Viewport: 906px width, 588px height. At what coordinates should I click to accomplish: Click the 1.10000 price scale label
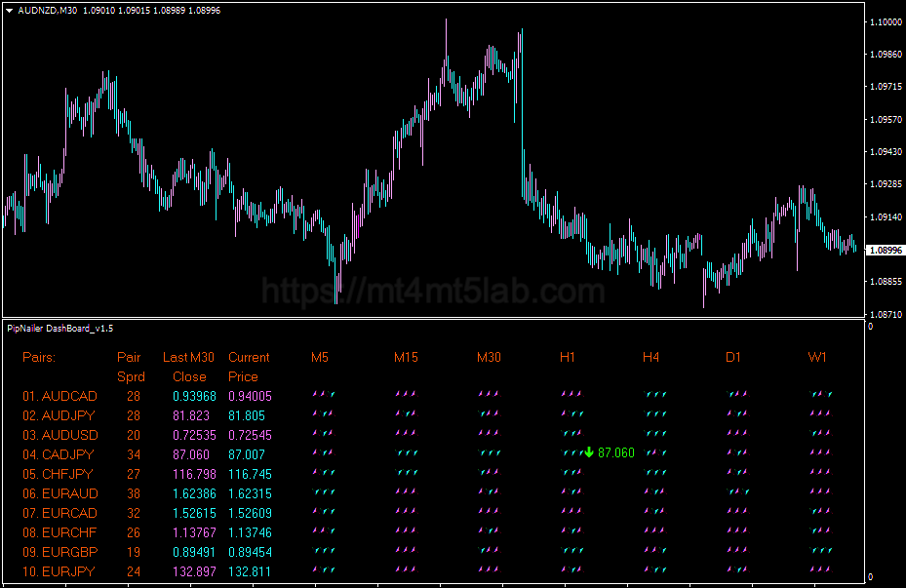point(886,22)
